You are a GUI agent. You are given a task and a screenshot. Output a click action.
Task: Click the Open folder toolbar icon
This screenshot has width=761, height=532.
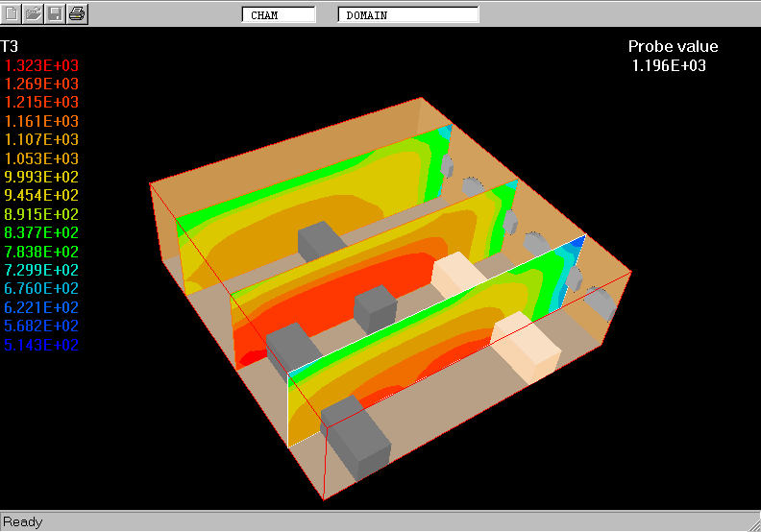(x=34, y=13)
